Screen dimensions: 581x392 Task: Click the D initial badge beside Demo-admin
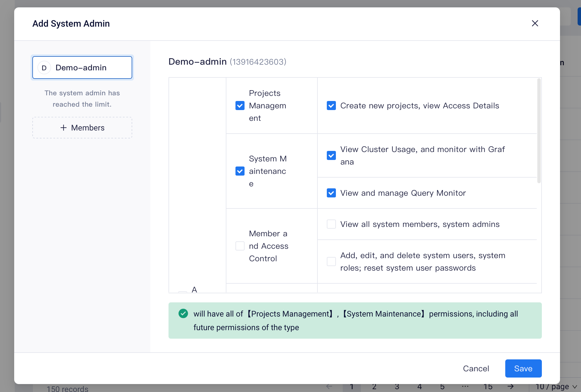44,68
